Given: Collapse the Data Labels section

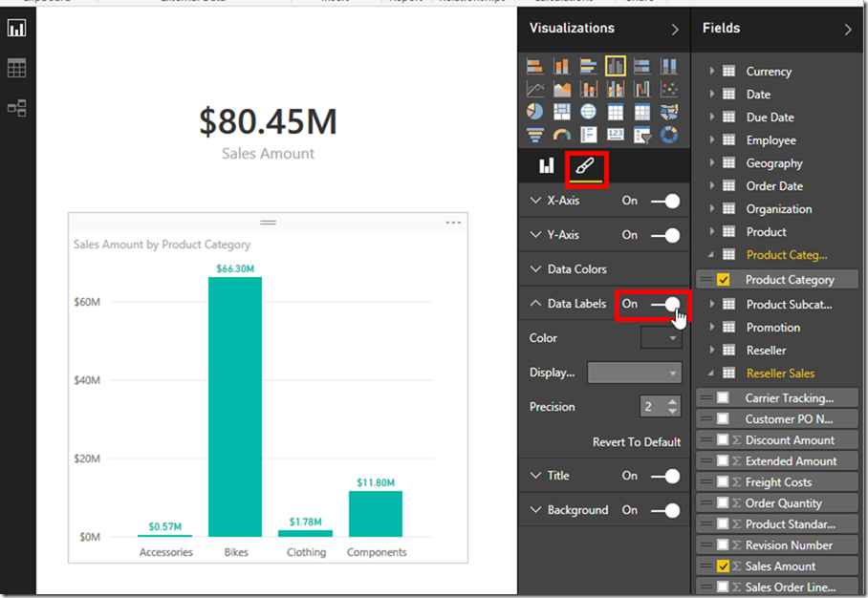Looking at the screenshot, I should 535,303.
